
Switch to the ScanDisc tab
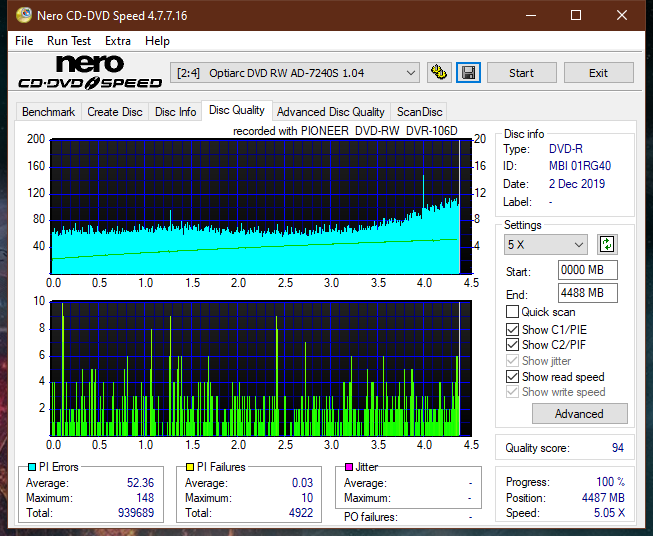419,112
